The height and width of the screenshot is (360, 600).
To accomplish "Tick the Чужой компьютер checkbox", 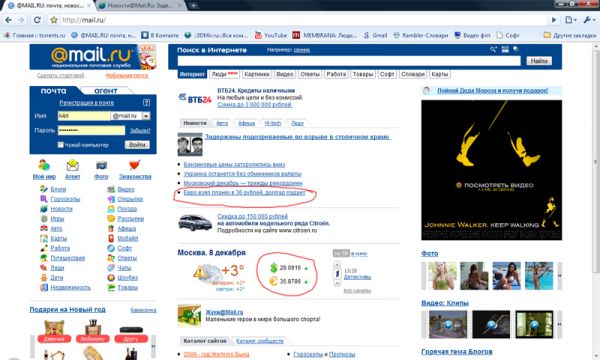I will (x=60, y=145).
